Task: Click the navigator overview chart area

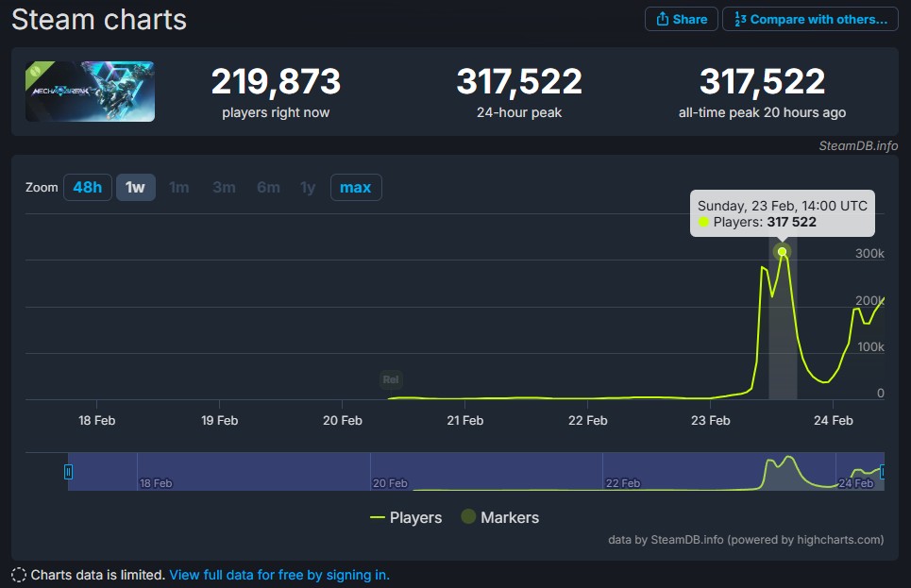Action: click(476, 471)
